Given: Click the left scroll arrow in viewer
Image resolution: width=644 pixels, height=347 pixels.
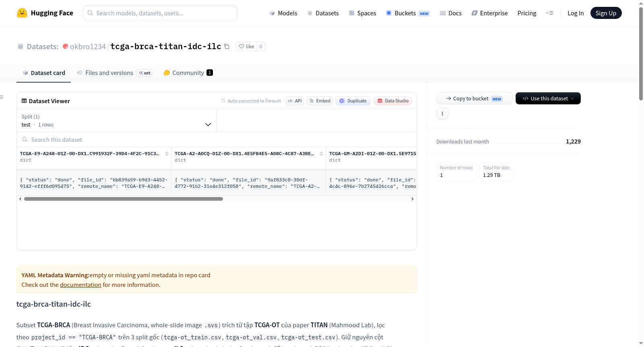Looking at the screenshot, I should point(20,199).
